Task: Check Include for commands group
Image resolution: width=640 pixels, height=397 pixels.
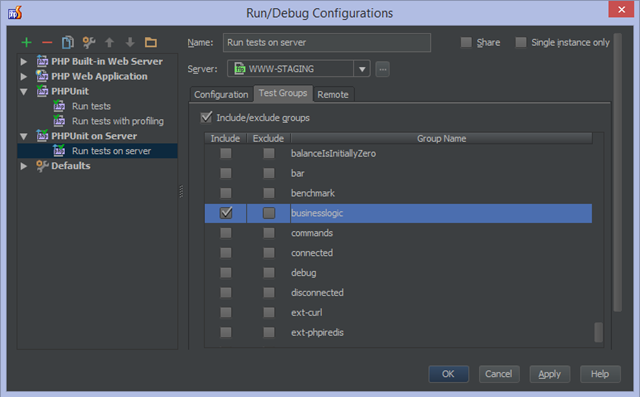Action: click(226, 233)
